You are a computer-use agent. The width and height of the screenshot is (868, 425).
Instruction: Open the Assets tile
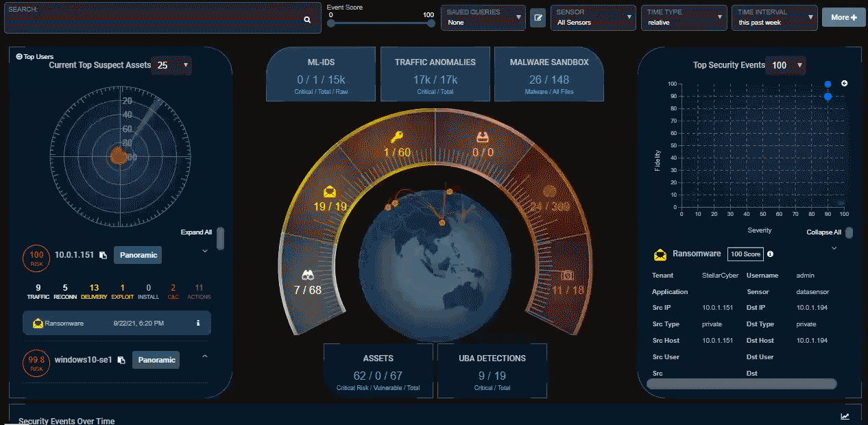(378, 371)
